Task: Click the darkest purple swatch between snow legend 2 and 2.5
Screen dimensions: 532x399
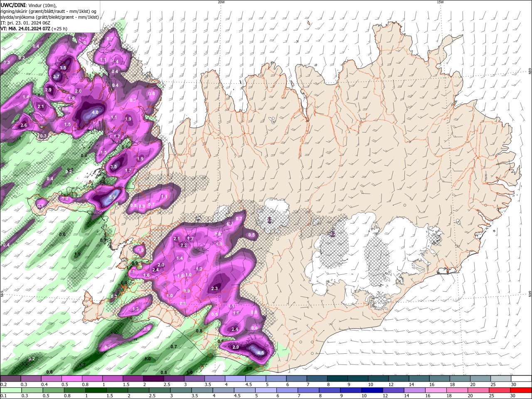Action: tap(153, 379)
